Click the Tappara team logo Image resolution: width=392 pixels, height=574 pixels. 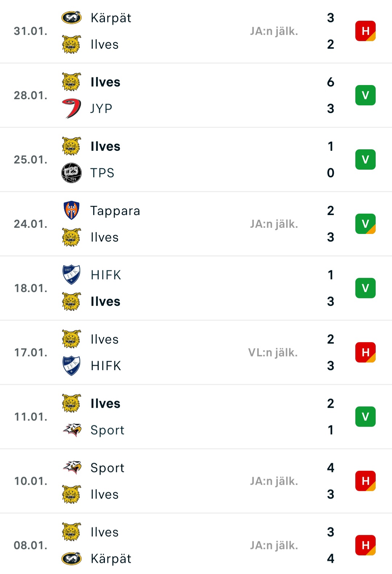coord(72,210)
